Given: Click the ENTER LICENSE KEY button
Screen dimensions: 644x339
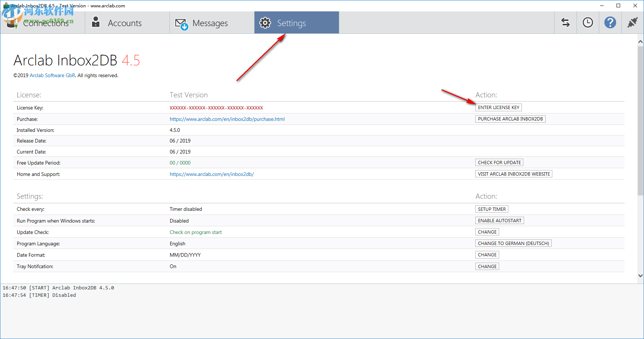Looking at the screenshot, I should (x=498, y=108).
